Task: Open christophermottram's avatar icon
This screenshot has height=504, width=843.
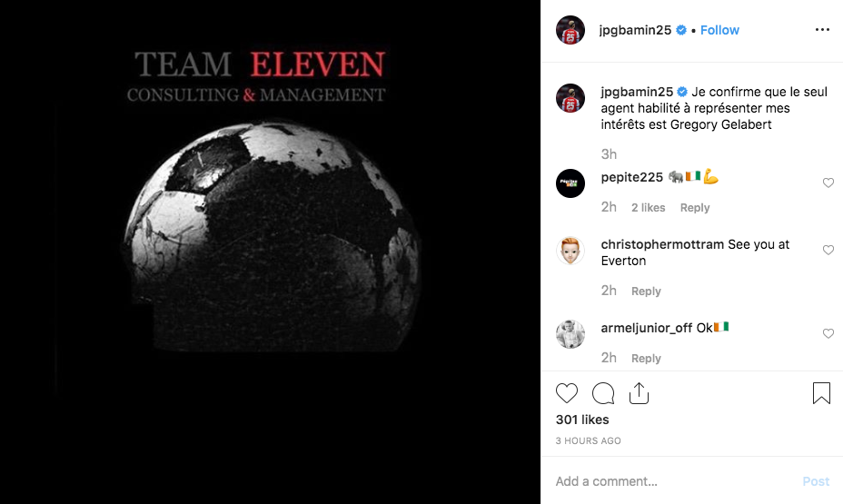Action: coord(570,251)
